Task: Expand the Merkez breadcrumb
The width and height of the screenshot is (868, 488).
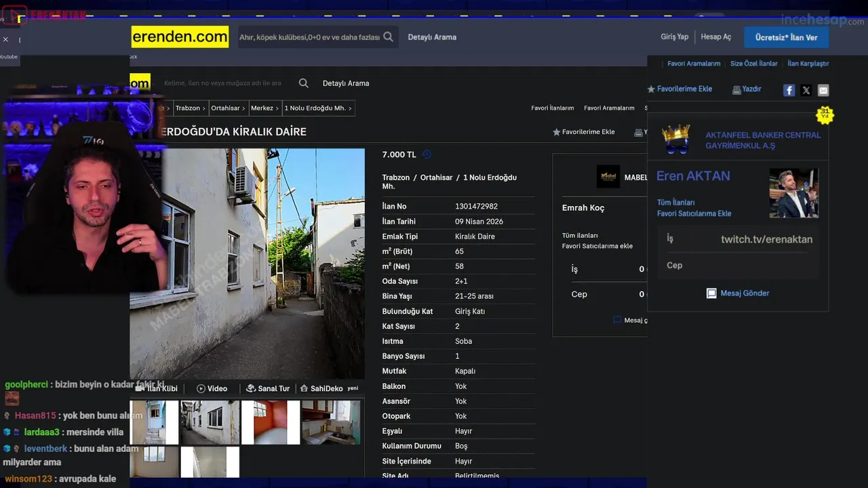Action: pos(265,108)
